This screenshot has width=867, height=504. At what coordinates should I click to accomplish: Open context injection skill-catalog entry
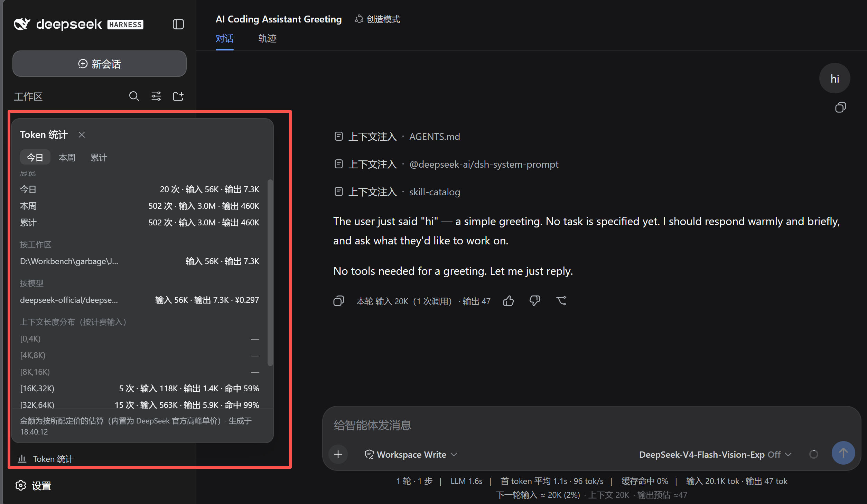397,192
